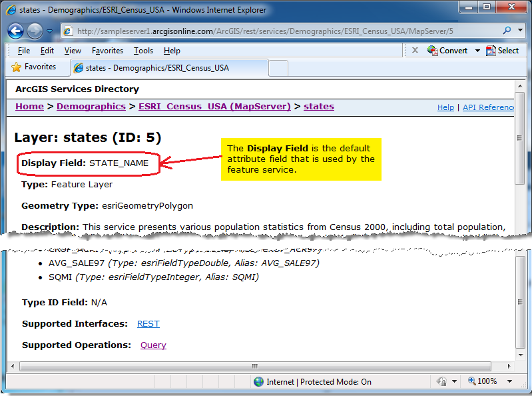The width and height of the screenshot is (532, 396).
Task: Click the search magnifier icon in address bar
Action: coord(507,30)
